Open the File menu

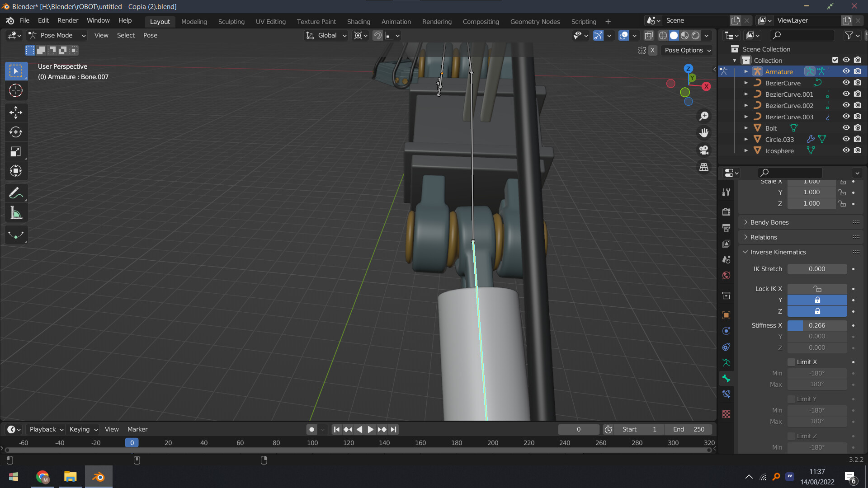[24, 20]
